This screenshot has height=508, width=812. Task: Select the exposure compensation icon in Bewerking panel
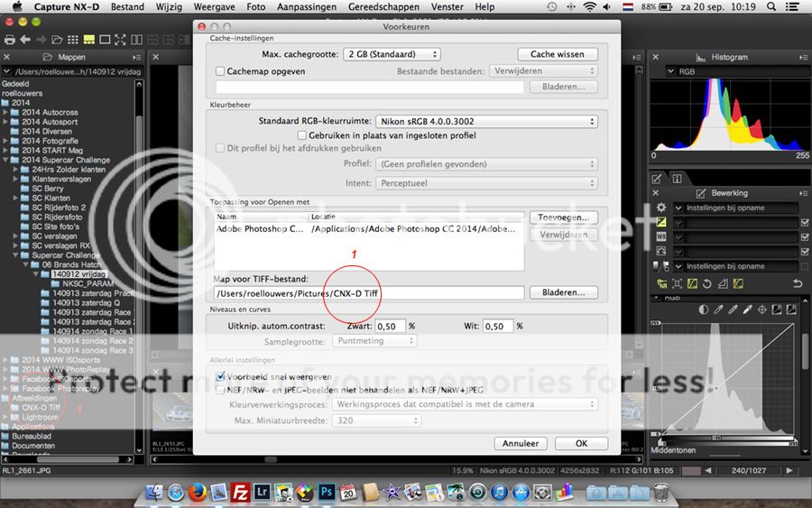661,222
